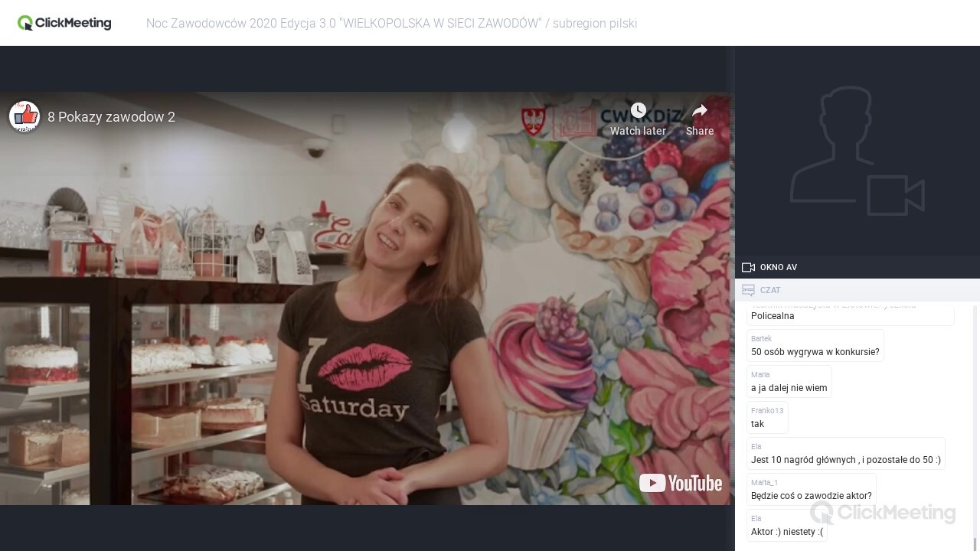Click the ClickMeeting watermark in chat
980x551 pixels.
(x=882, y=513)
